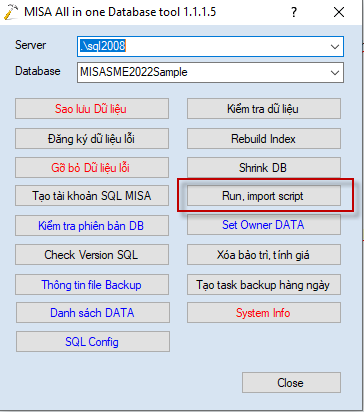Expand the Server dropdown arrow

pyautogui.click(x=335, y=47)
